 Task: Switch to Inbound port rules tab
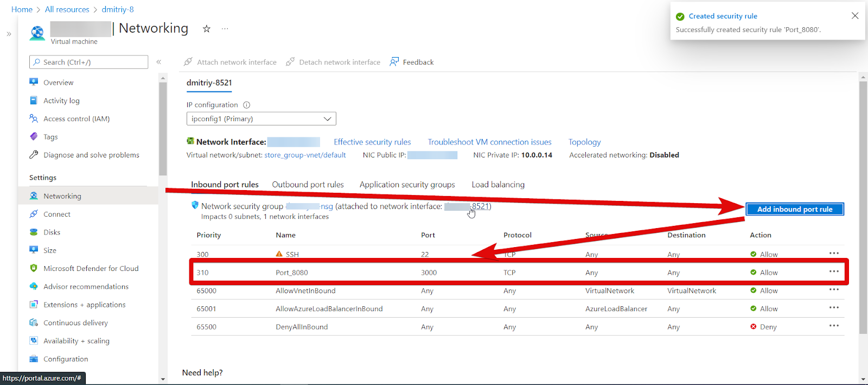225,185
